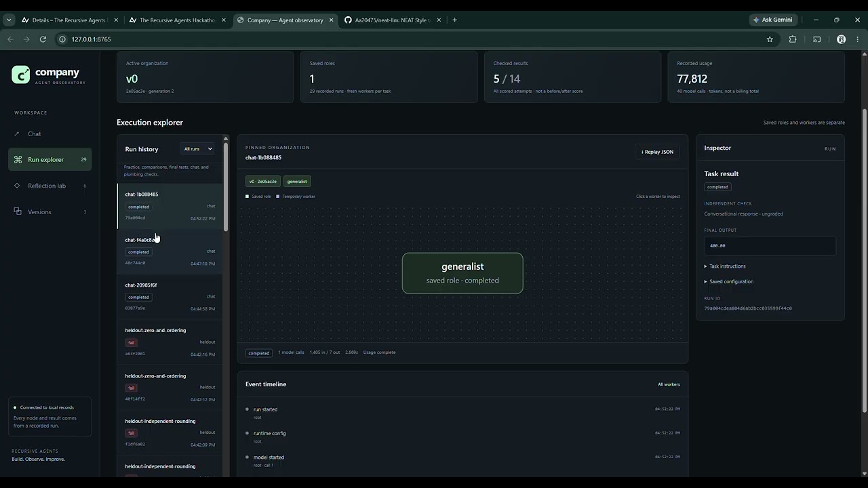Open the tab search dropdown arrow
This screenshot has width=868, height=488.
[x=9, y=20]
